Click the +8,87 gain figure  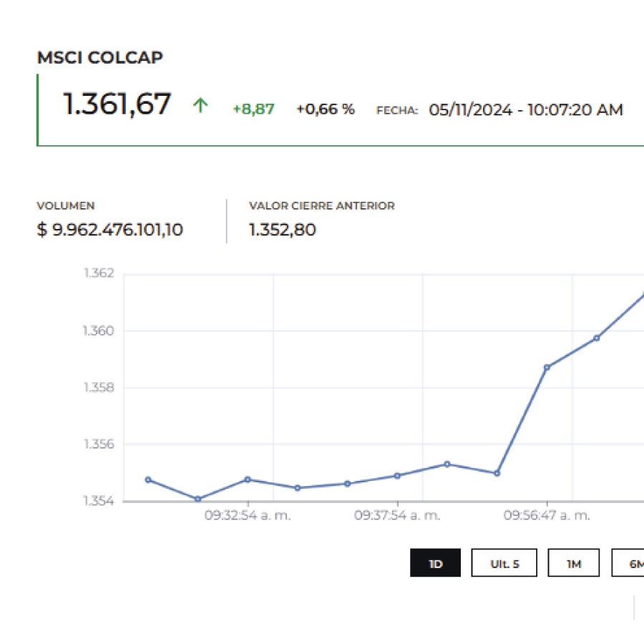[x=252, y=109]
